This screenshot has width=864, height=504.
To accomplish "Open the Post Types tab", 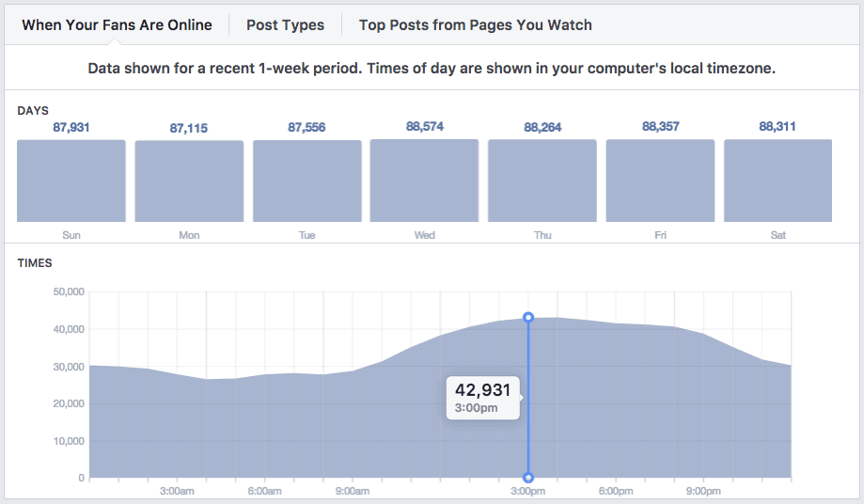I will [285, 25].
